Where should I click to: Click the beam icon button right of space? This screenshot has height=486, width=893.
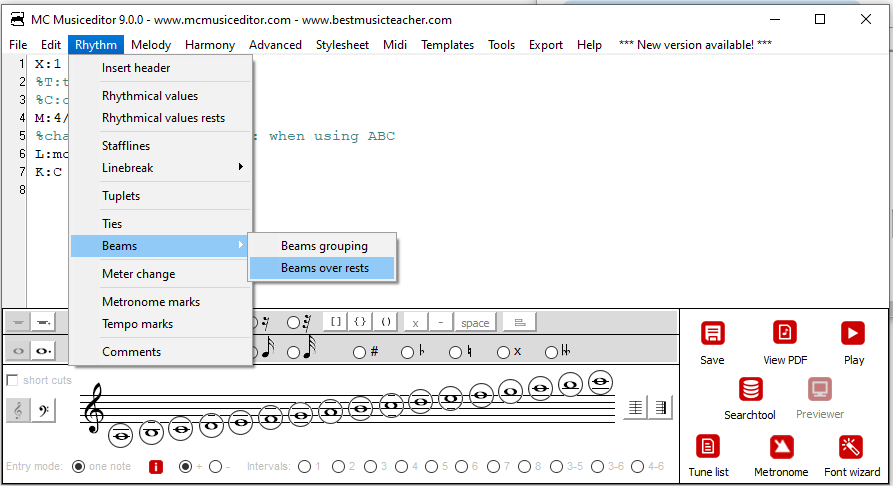point(519,322)
